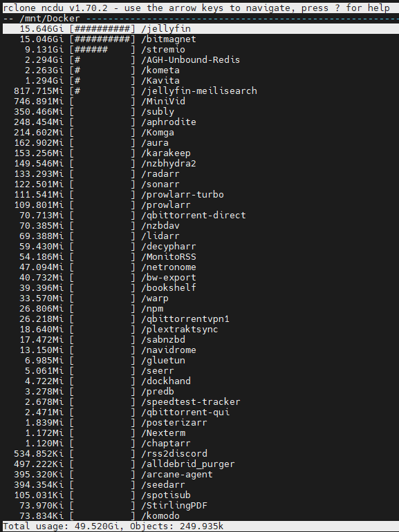Click the /StirlingPDF directory line
Viewport: 399px width, 532px height.
point(201,505)
